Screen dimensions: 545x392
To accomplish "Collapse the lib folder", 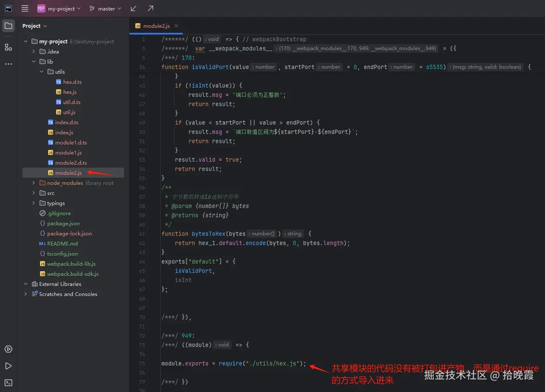I will 34,61.
